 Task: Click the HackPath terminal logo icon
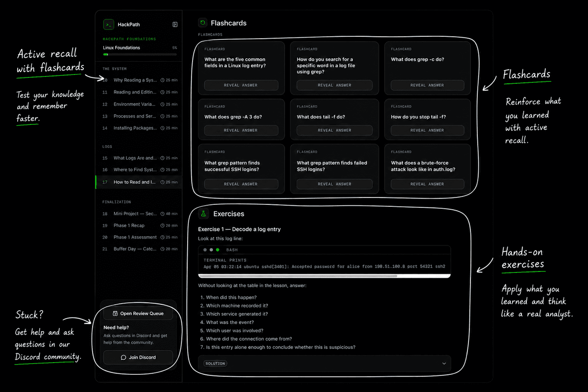point(109,24)
